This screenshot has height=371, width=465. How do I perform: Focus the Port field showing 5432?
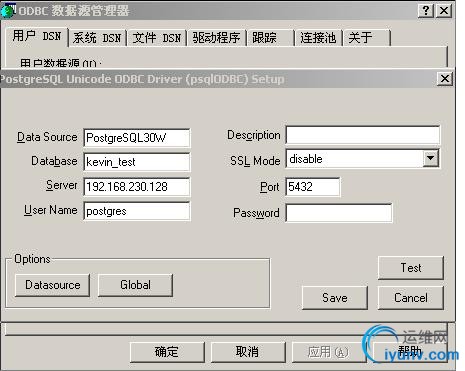coord(313,187)
